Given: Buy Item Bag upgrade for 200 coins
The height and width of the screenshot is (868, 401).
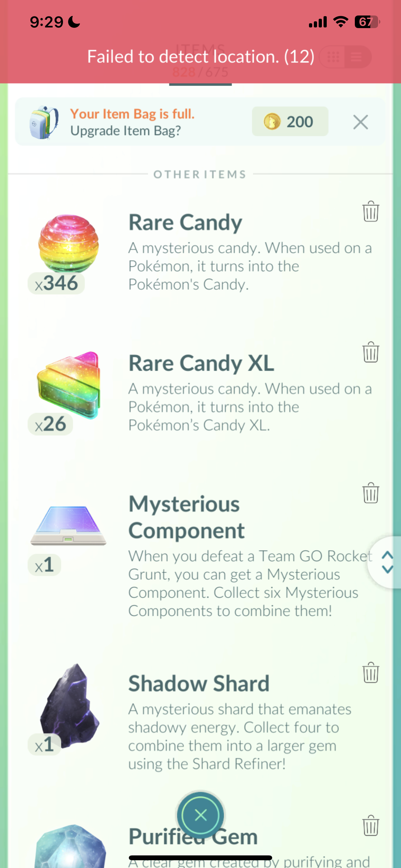Looking at the screenshot, I should tap(290, 121).
